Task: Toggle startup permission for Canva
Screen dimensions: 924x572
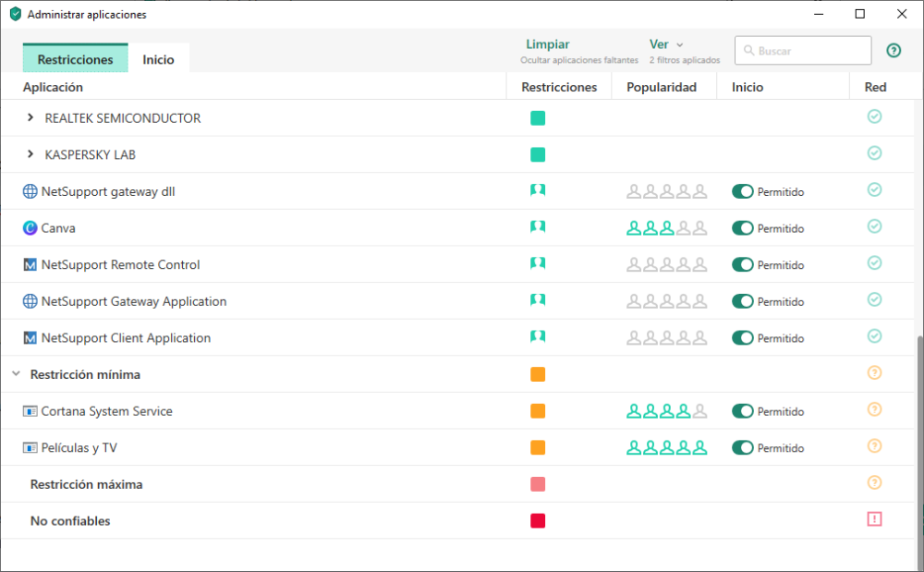Action: coord(743,228)
